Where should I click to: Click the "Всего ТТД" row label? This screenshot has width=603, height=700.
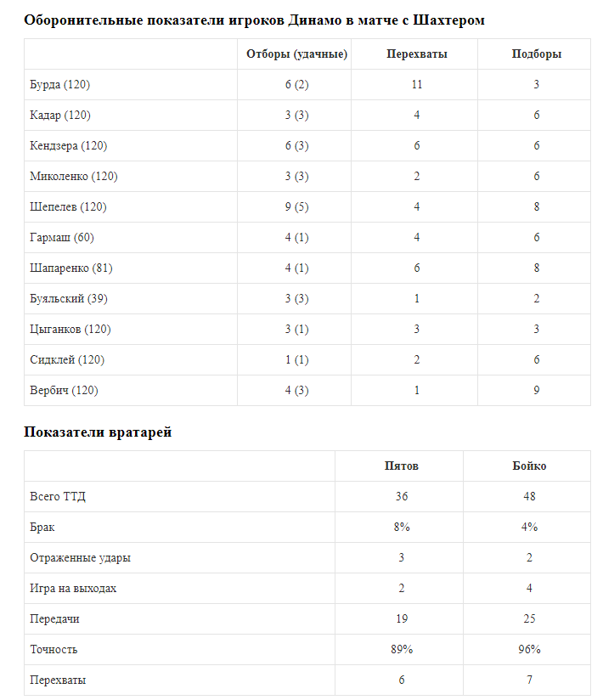coord(58,497)
